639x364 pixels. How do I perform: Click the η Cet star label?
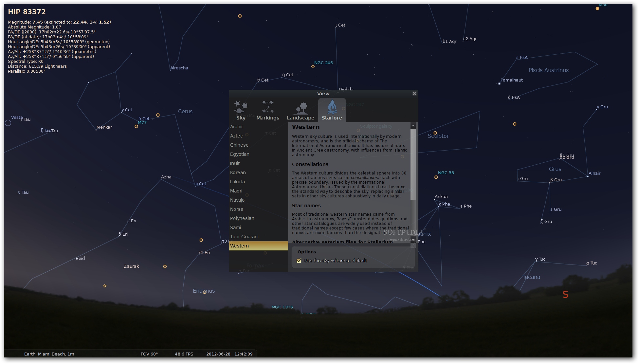click(288, 75)
